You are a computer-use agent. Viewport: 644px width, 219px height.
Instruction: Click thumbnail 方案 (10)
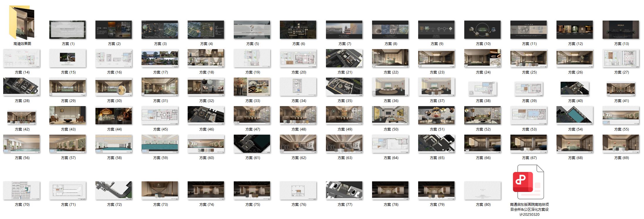482,30
